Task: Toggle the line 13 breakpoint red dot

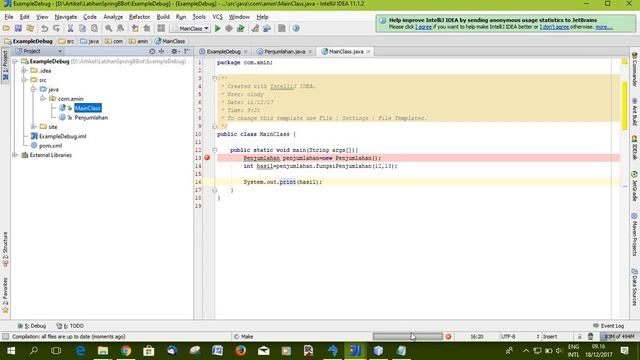Action: (207, 158)
